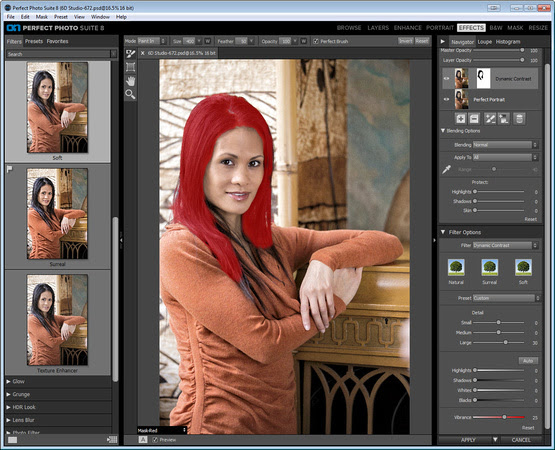Click the APPLY button
Viewport: 555px width, 450px height.
[468, 440]
